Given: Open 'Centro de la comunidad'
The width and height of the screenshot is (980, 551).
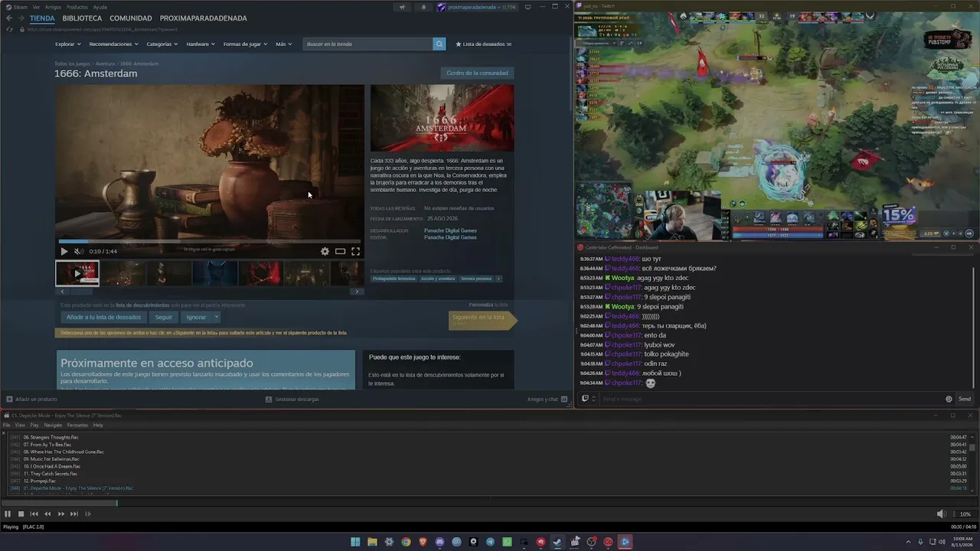Looking at the screenshot, I should pos(477,73).
